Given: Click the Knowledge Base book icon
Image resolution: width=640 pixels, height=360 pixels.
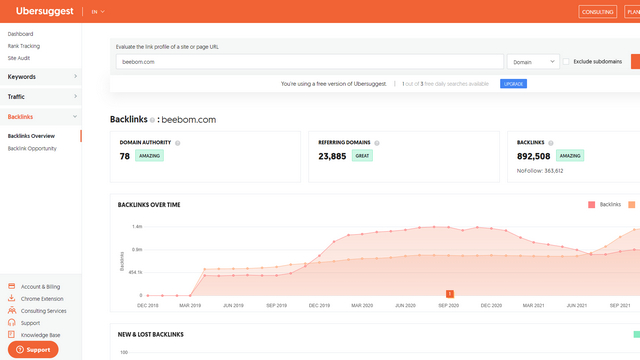Looking at the screenshot, I should (11, 335).
